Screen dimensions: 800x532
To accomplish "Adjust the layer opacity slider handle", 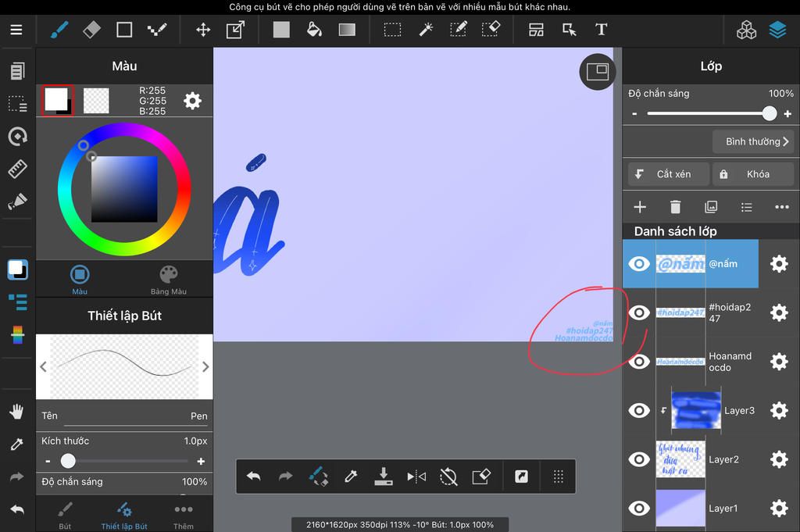I will (x=770, y=113).
